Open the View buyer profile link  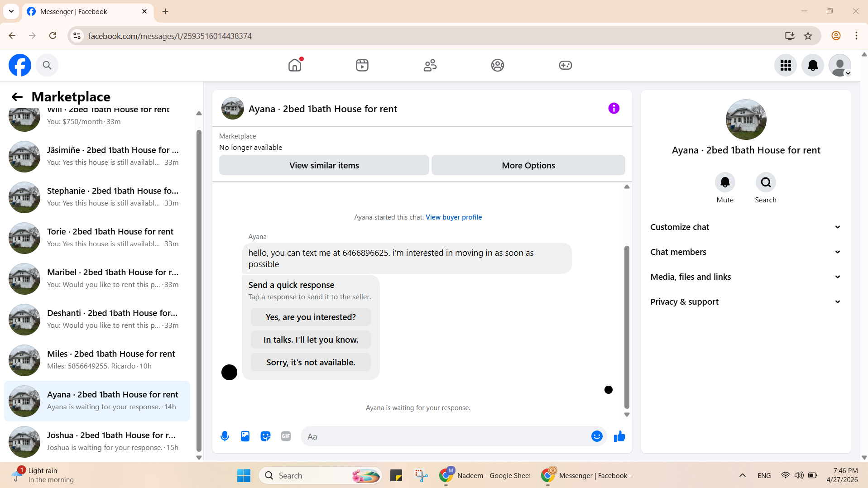454,217
